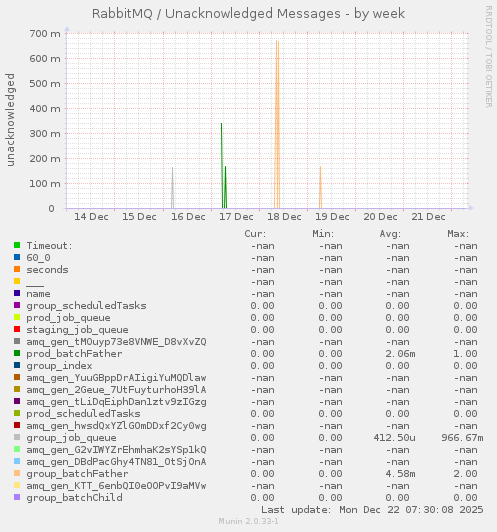The width and height of the screenshot is (497, 532).
Task: Click the '2.06m' average for prod_batchFather
Action: 400,354
